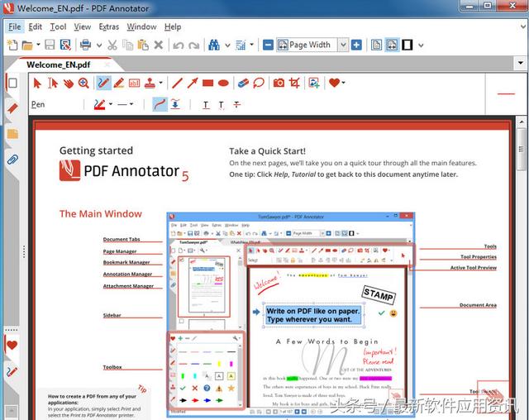Click the Insert Image icon
529x420 pixels.
314,83
